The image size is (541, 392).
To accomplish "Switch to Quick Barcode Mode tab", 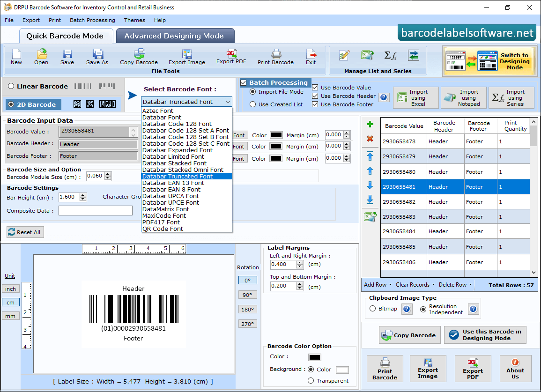I will [x=66, y=36].
